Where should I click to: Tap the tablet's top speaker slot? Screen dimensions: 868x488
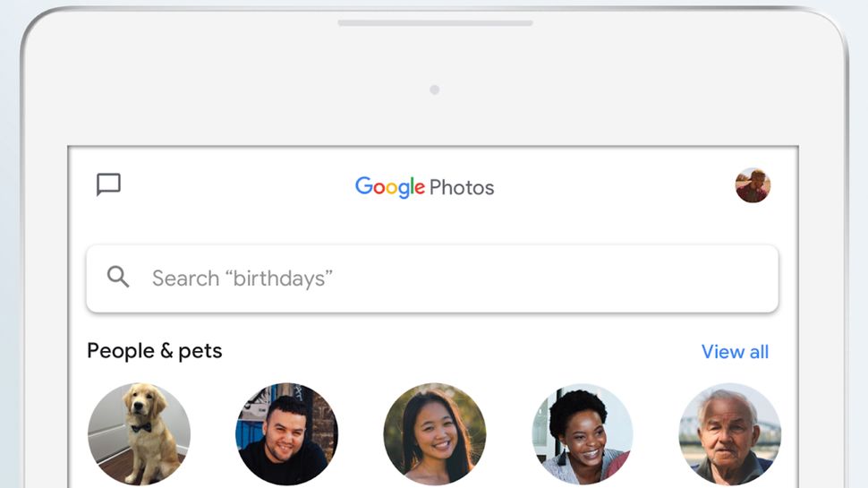click(x=435, y=22)
